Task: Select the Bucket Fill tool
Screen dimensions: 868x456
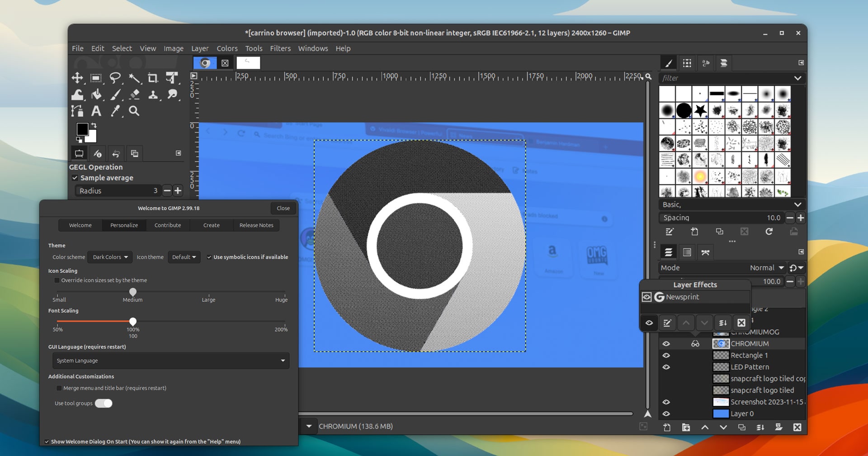Action: [96, 95]
